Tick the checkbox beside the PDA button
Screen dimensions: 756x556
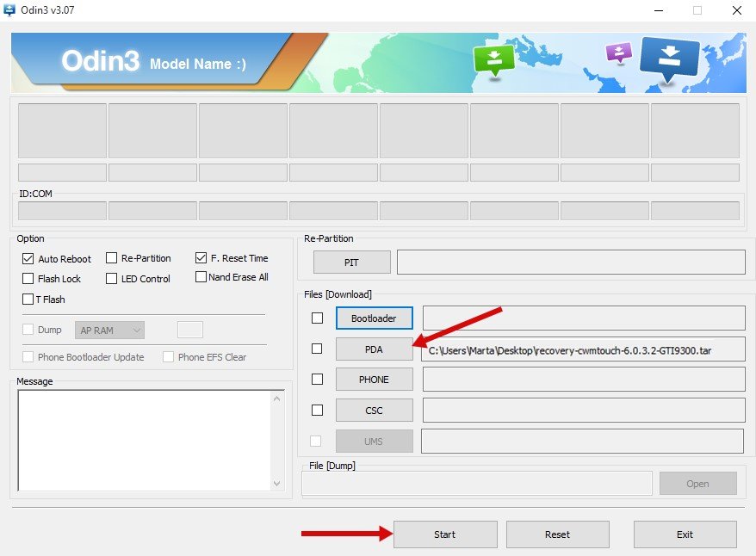coord(317,349)
